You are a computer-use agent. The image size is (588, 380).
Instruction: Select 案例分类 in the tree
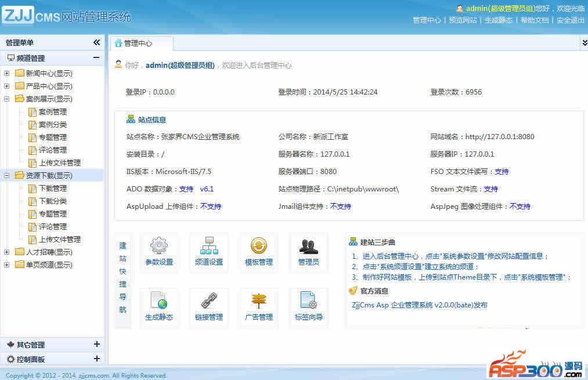pyautogui.click(x=52, y=124)
